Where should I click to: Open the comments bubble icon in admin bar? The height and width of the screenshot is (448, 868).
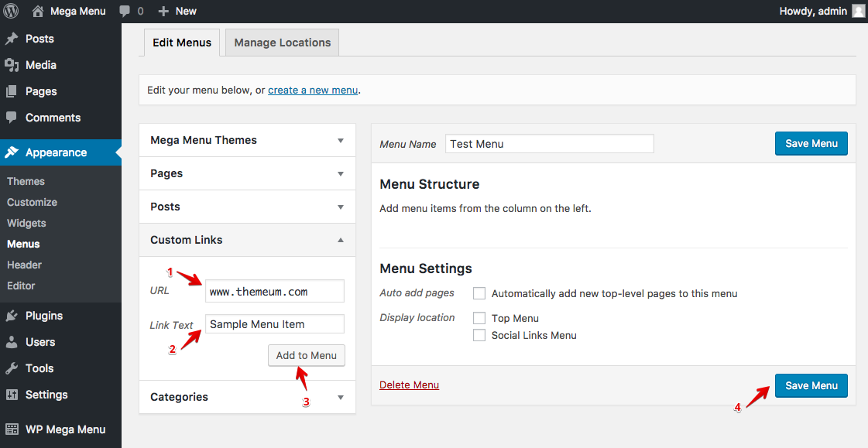(x=125, y=12)
